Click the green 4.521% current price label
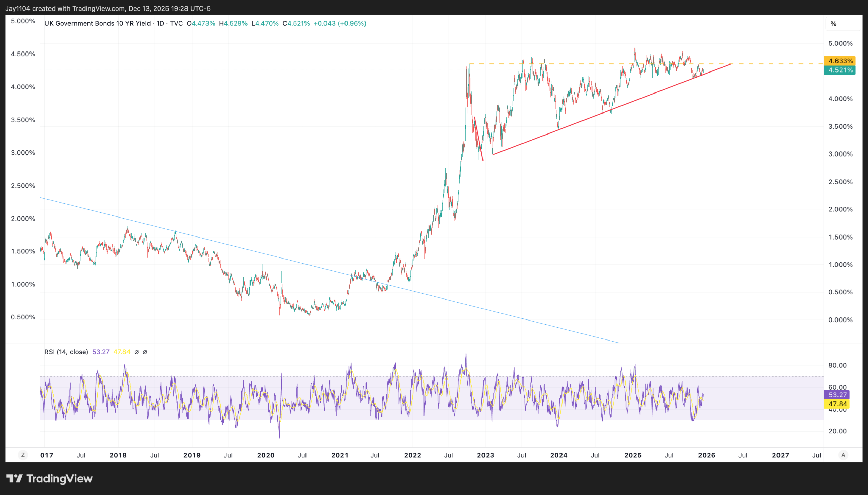Image resolution: width=868 pixels, height=495 pixels. tap(840, 70)
